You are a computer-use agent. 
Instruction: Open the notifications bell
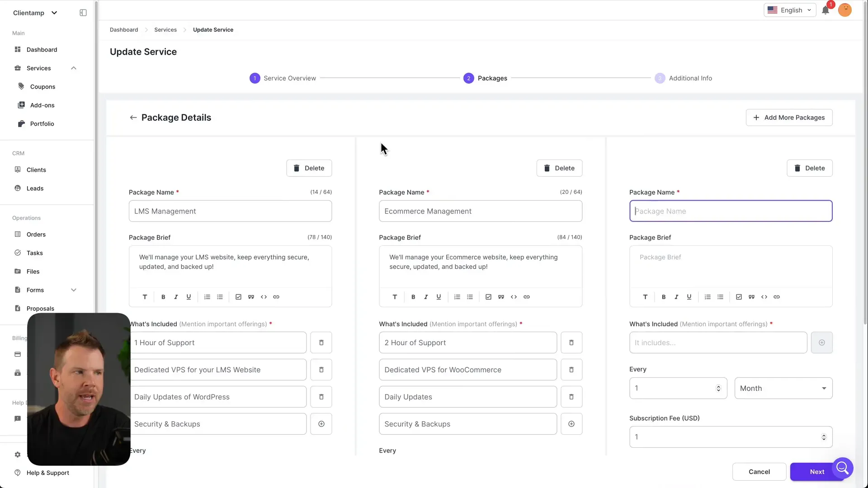pyautogui.click(x=826, y=10)
